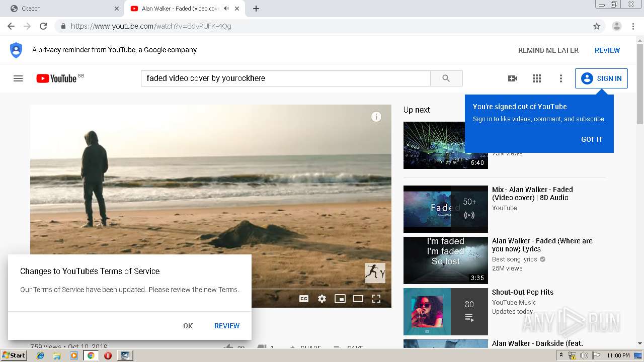Image resolution: width=644 pixels, height=362 pixels.
Task: Enable the miniplayer mode
Action: [x=340, y=299]
